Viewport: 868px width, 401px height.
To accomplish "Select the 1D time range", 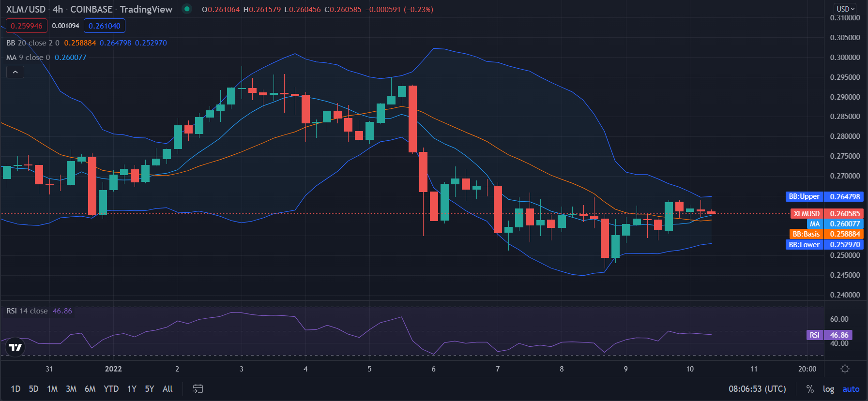I will pos(15,389).
